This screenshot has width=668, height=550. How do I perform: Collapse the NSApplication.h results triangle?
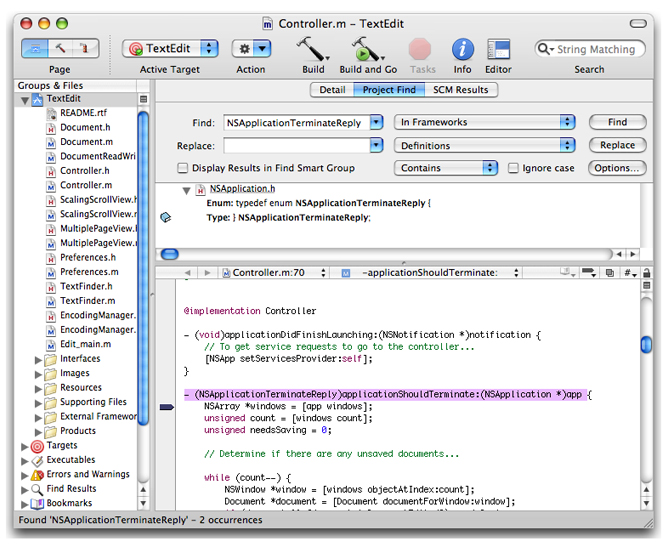tap(187, 190)
